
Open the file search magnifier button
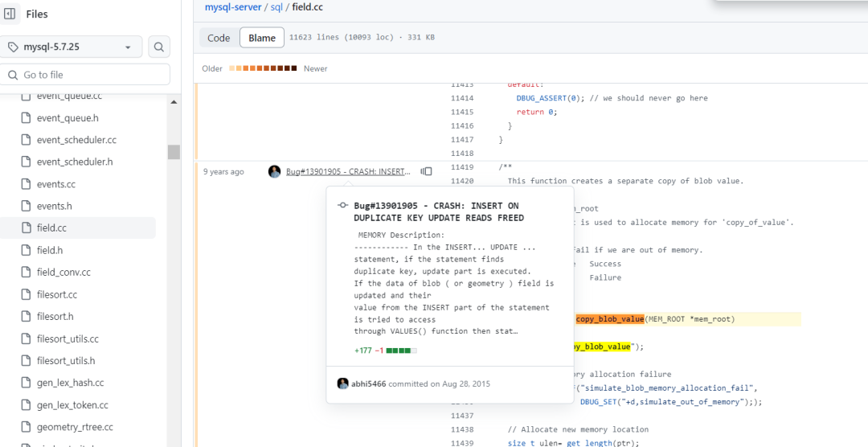[159, 47]
